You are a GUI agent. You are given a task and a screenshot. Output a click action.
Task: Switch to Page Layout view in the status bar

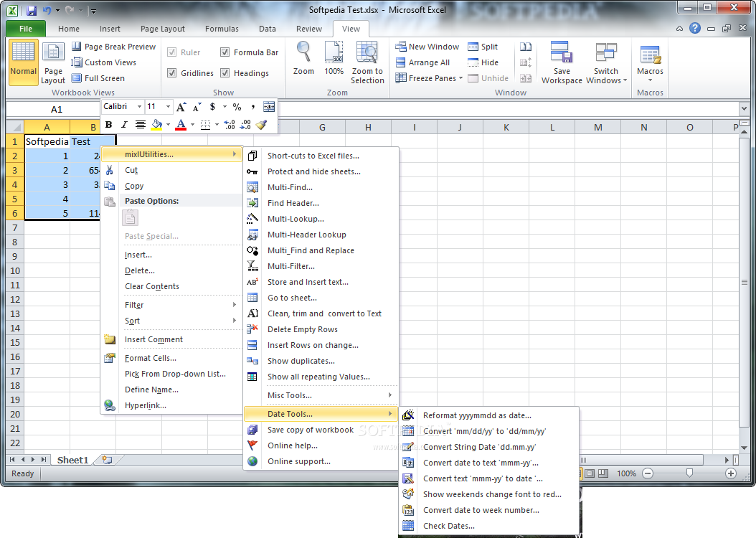[x=589, y=473]
